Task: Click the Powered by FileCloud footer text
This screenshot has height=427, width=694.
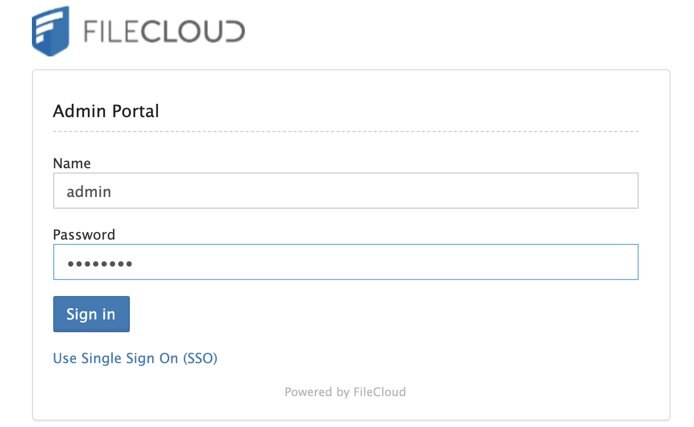Action: (345, 392)
